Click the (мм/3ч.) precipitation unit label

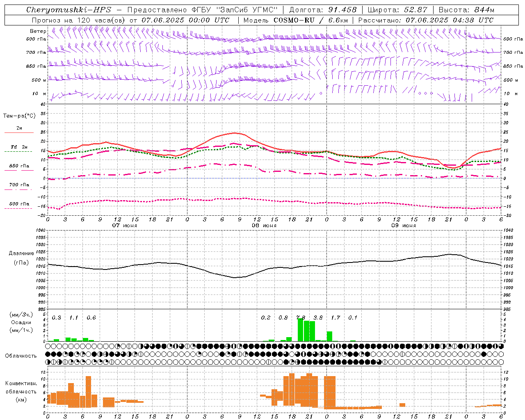click(x=21, y=315)
